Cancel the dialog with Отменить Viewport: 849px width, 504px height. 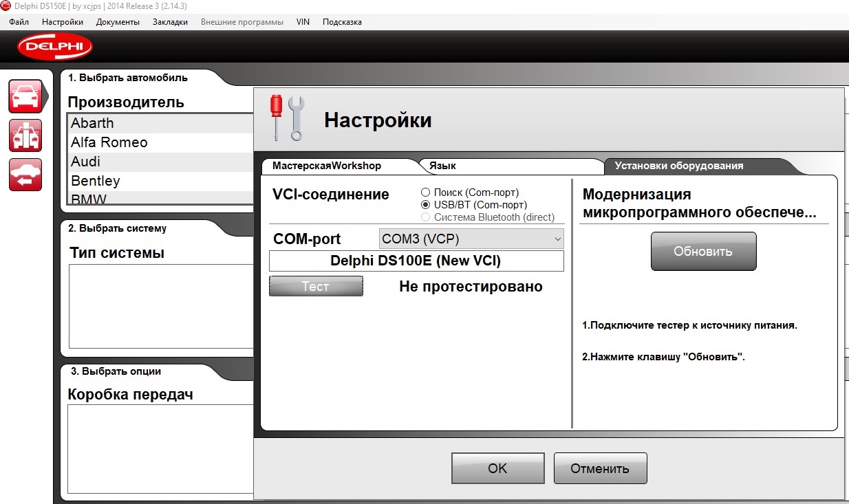click(600, 468)
